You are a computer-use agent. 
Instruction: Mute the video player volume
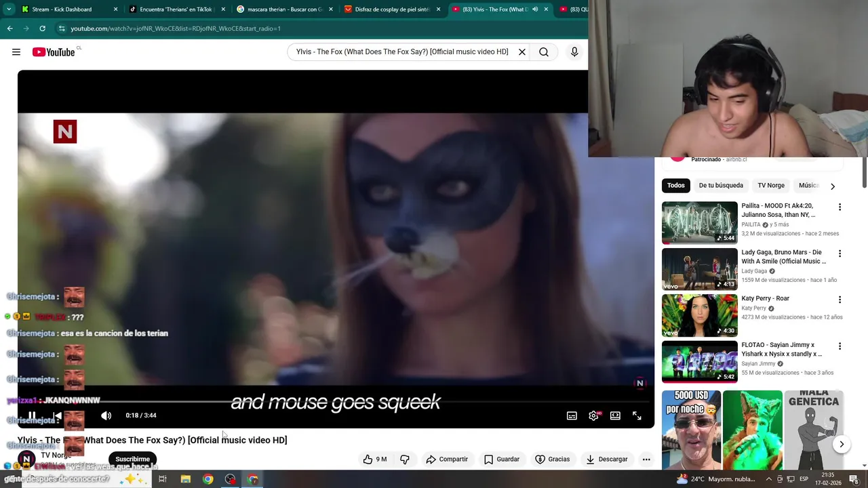(x=106, y=415)
